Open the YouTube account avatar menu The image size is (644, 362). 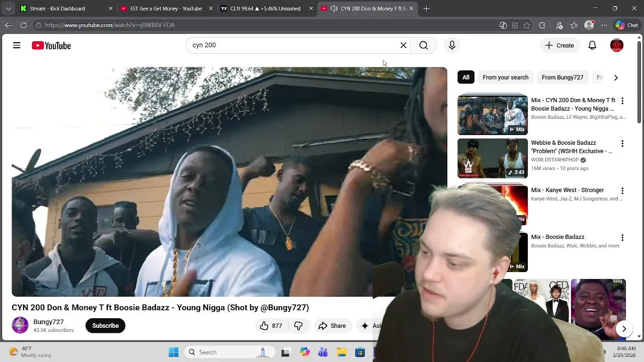pos(616,45)
